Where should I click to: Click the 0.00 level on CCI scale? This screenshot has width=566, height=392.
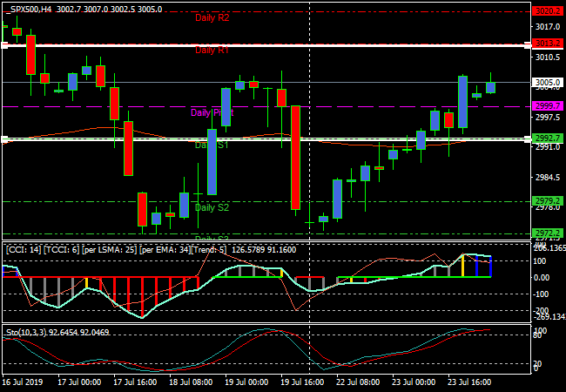542,278
